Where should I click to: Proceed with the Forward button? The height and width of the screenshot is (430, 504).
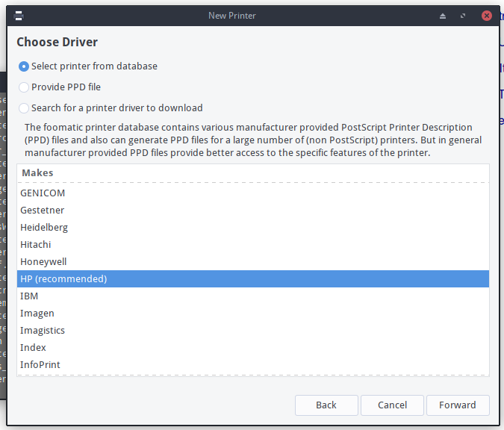[458, 405]
